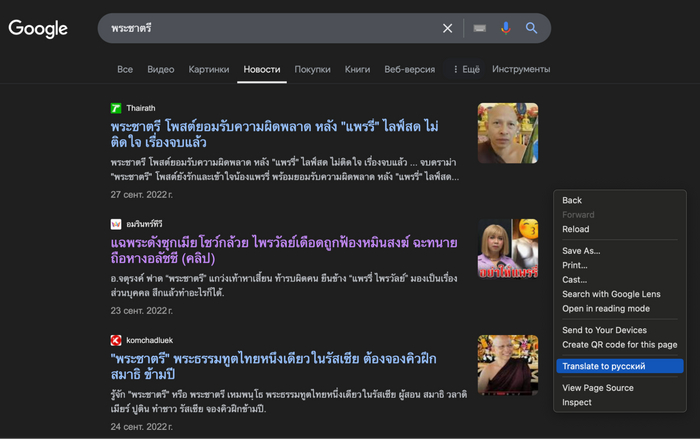Click the monk thumbnail of first result
This screenshot has height=439, width=700.
coord(508,133)
